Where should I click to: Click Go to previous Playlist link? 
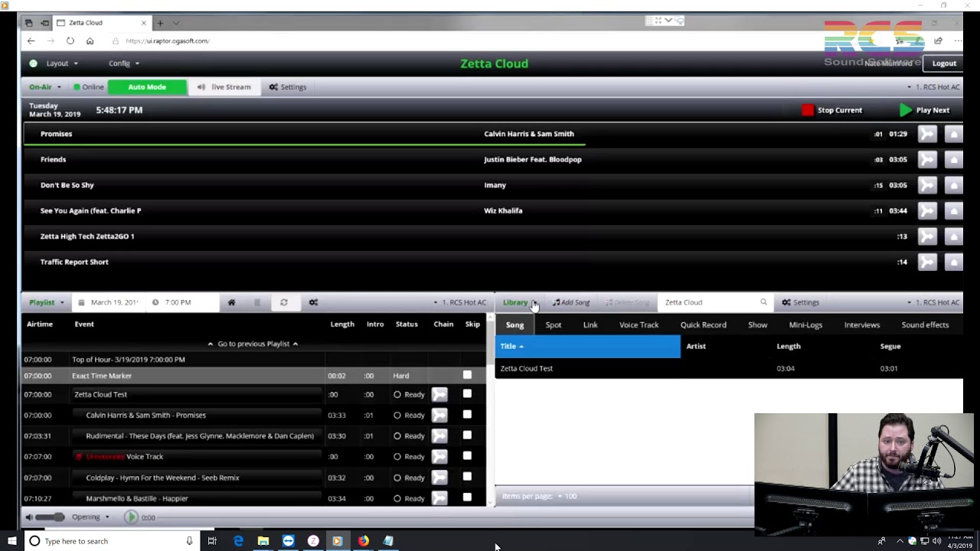[253, 344]
